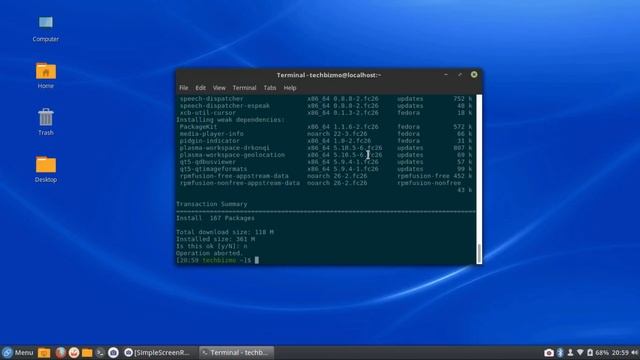Click the 'plasma-workspace-geolocation' package name

pyautogui.click(x=232, y=155)
